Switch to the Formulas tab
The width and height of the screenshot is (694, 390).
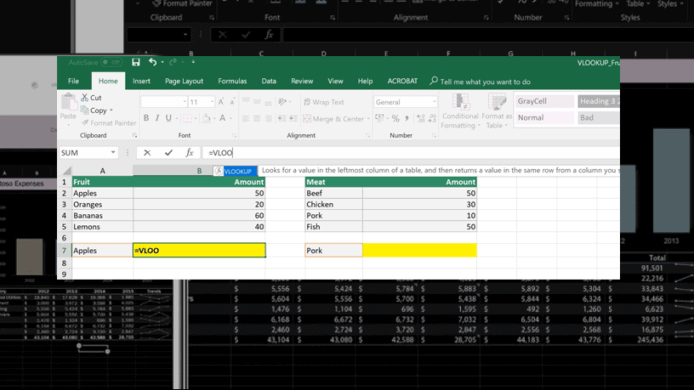pos(232,81)
